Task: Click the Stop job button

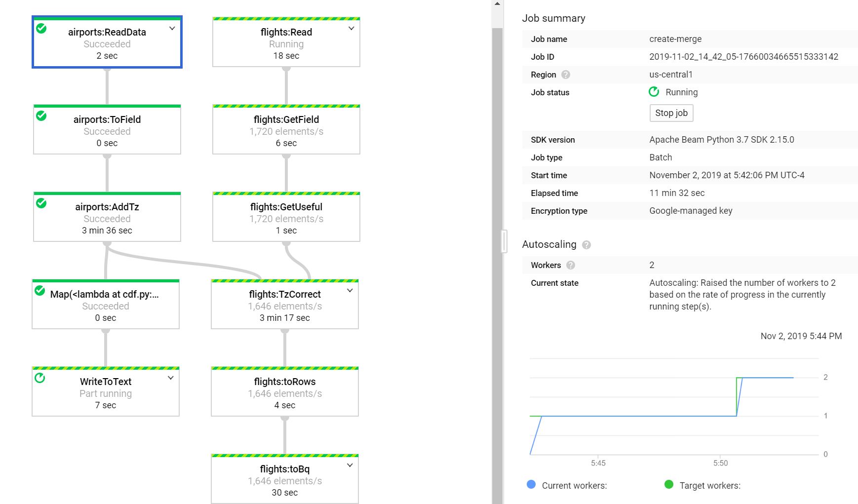Action: (671, 113)
